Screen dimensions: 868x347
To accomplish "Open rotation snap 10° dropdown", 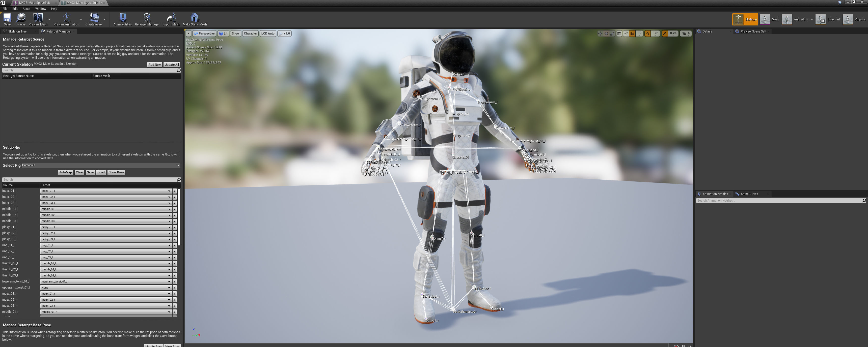I will click(x=655, y=33).
